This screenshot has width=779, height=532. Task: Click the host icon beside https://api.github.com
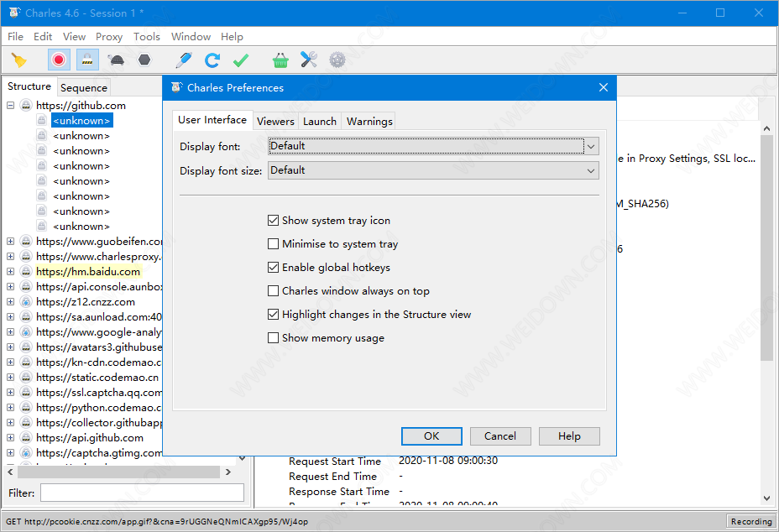point(26,438)
